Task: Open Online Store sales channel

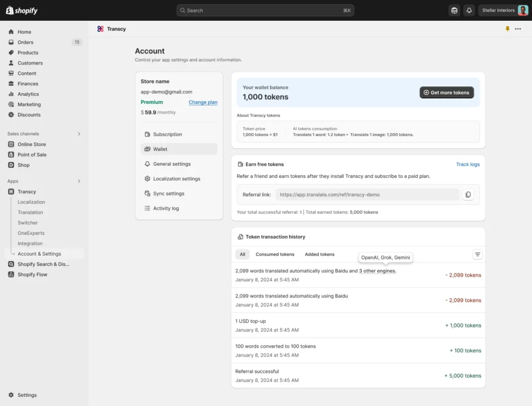Action: pyautogui.click(x=32, y=145)
